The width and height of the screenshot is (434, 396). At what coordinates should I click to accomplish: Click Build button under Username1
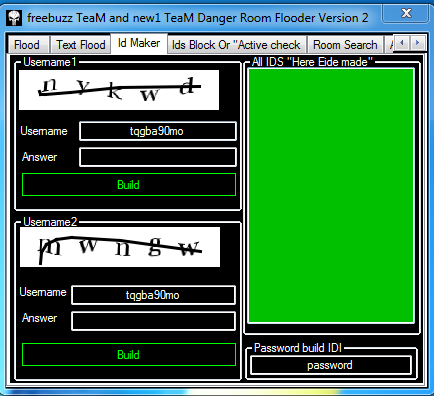click(129, 185)
